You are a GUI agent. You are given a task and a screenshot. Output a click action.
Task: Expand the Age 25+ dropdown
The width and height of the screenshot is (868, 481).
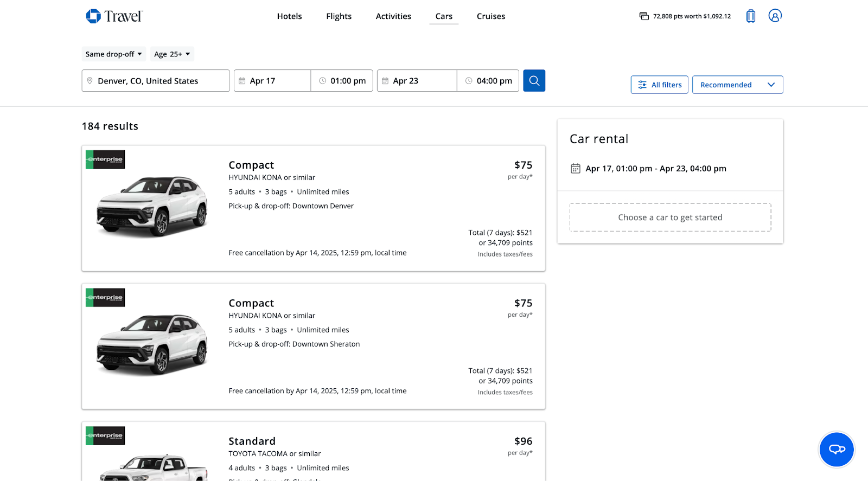click(x=172, y=54)
